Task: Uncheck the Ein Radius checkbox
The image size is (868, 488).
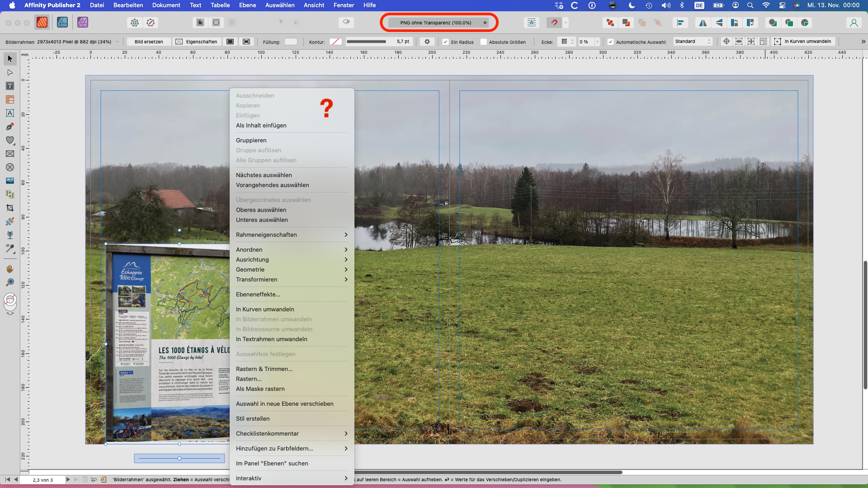Action: click(x=446, y=42)
